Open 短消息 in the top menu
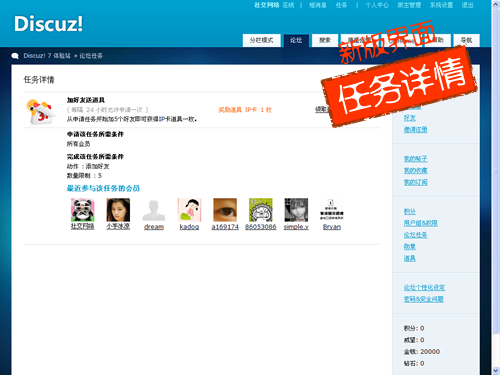The image size is (500, 375). (318, 5)
